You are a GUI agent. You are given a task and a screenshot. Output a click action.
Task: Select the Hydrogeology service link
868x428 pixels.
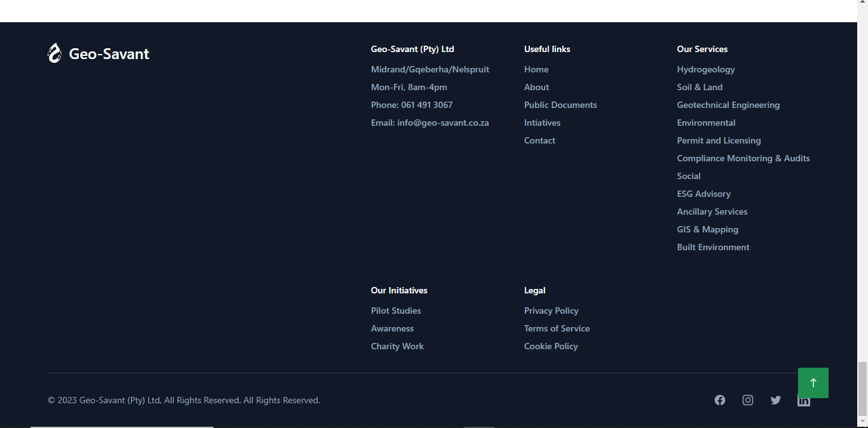[x=705, y=69]
